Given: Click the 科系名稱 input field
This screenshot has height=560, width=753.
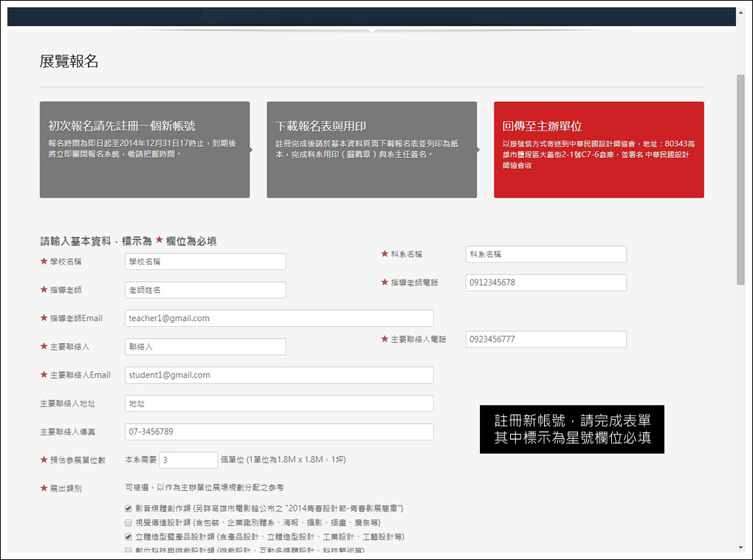Looking at the screenshot, I should click(546, 254).
